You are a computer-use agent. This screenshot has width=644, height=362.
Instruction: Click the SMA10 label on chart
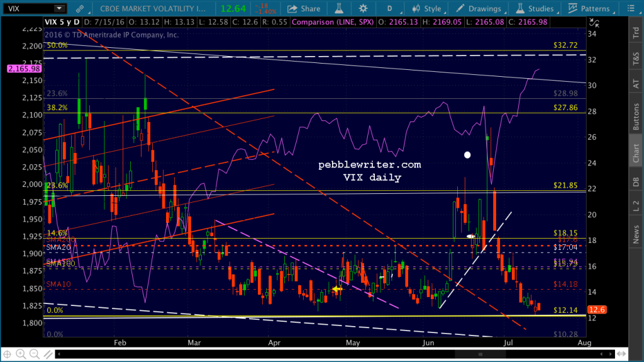[x=58, y=285]
